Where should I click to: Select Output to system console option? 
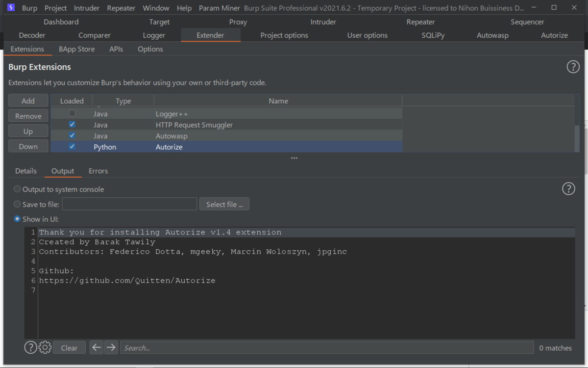pos(17,189)
